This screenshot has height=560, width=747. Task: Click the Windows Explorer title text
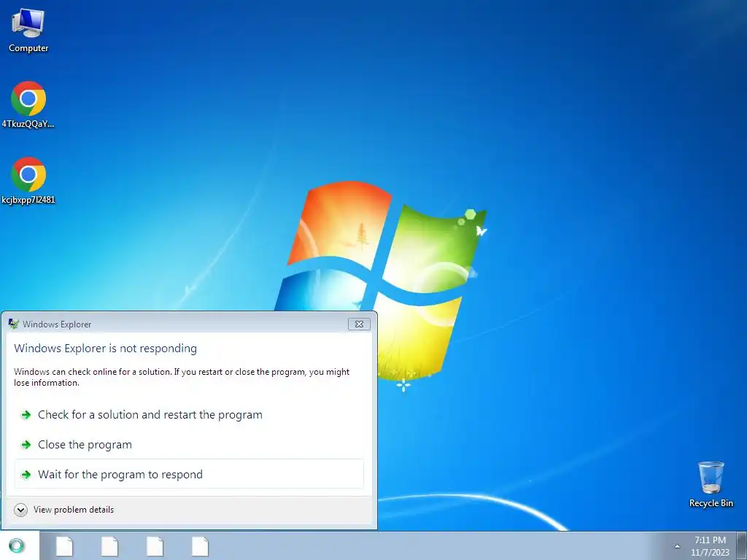(57, 324)
